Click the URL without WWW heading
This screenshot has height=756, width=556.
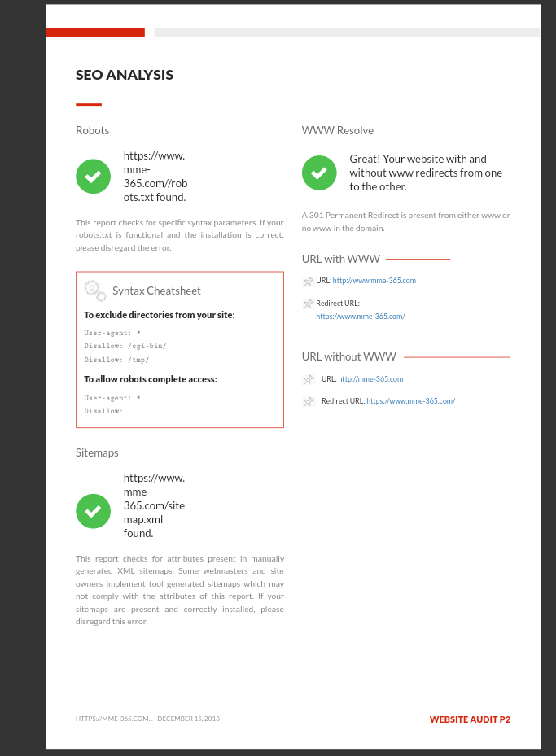click(348, 356)
